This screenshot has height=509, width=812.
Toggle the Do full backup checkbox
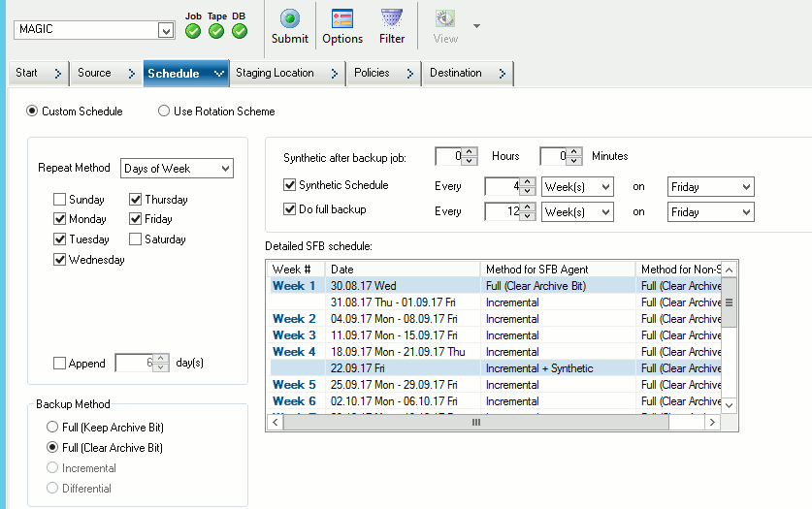(289, 209)
